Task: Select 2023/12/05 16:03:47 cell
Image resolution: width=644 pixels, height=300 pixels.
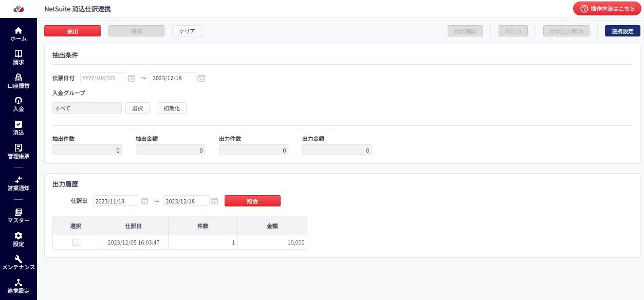Action: point(134,242)
